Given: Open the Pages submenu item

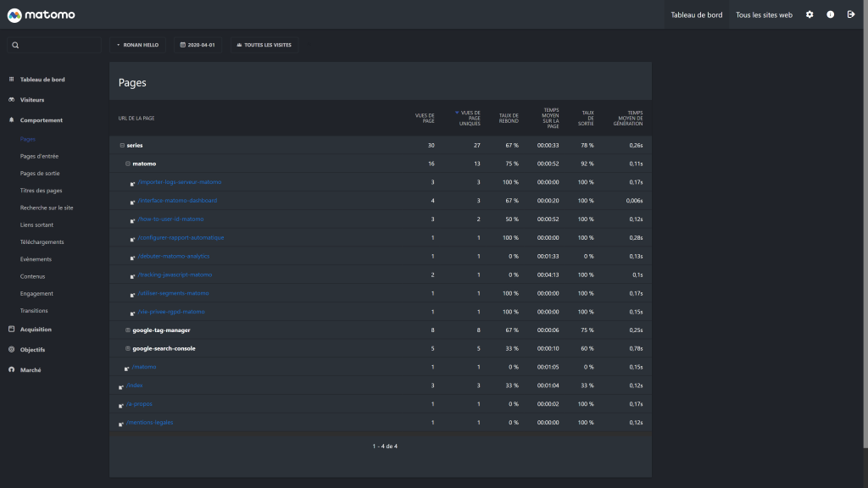Looking at the screenshot, I should [28, 140].
